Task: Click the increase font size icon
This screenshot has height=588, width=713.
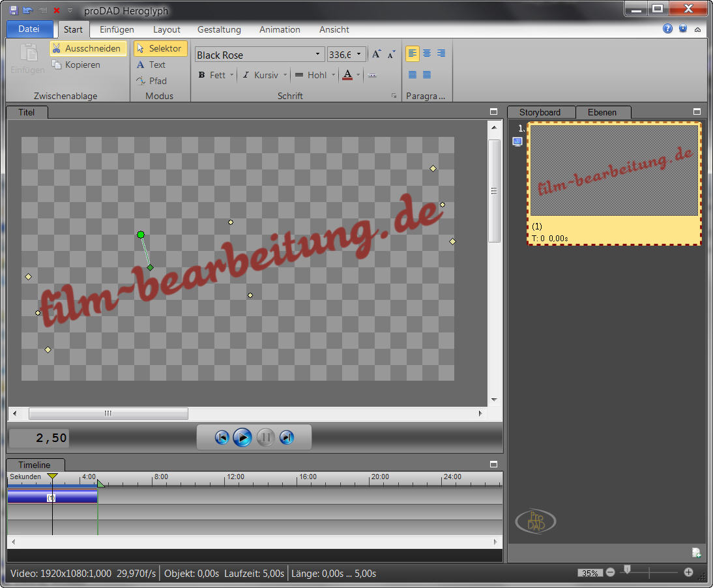Action: [x=376, y=55]
